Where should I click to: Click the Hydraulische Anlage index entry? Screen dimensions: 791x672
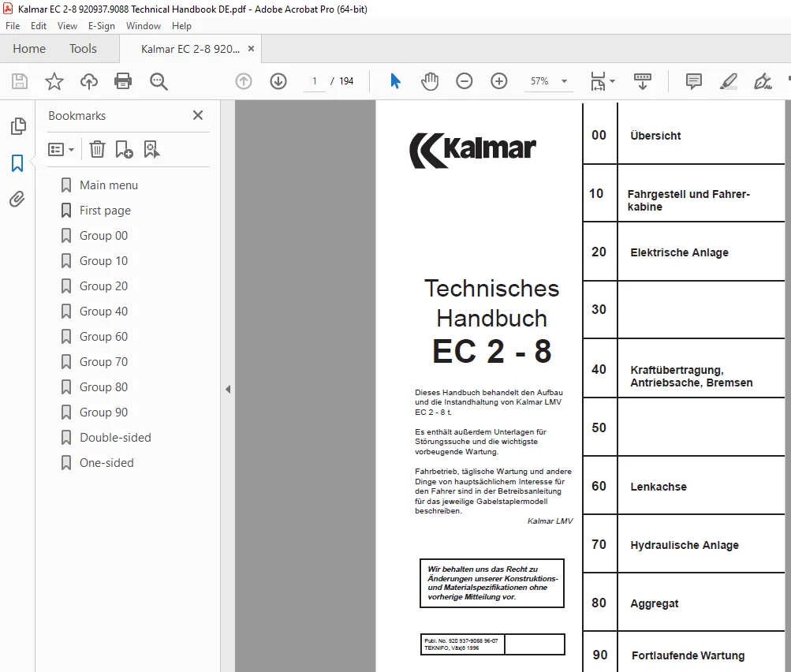(x=684, y=545)
